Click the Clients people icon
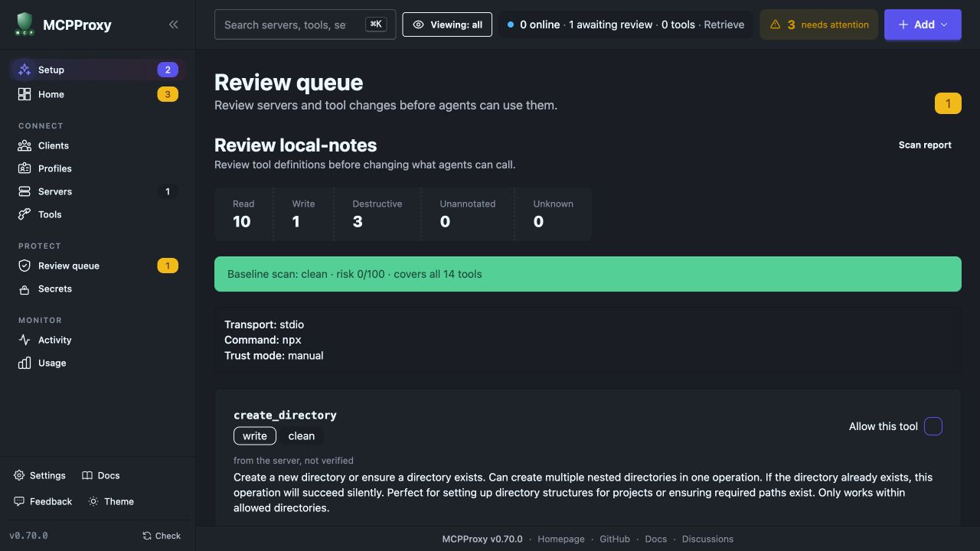This screenshot has height=551, width=980. point(24,145)
